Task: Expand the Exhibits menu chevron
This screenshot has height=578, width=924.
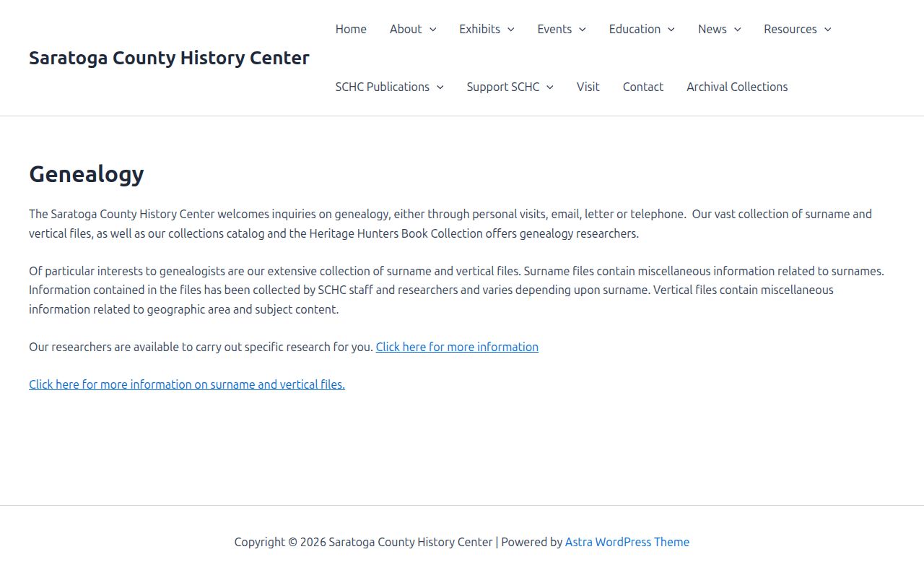Action: click(510, 30)
